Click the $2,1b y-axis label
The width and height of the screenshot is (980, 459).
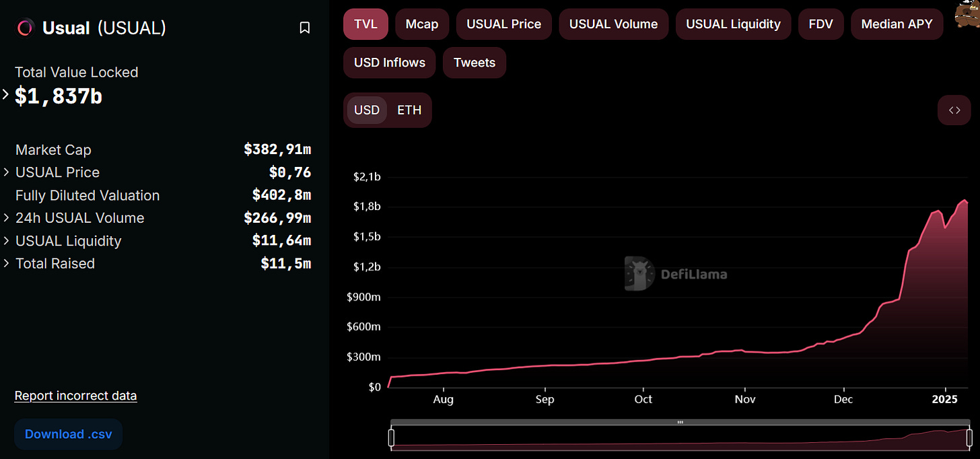point(367,177)
